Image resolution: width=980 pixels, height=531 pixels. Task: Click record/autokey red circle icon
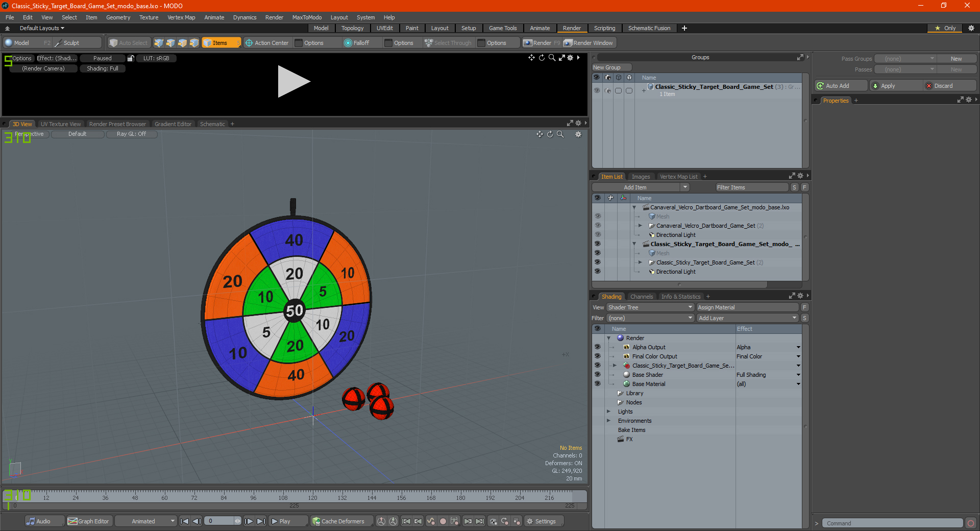pyautogui.click(x=443, y=521)
